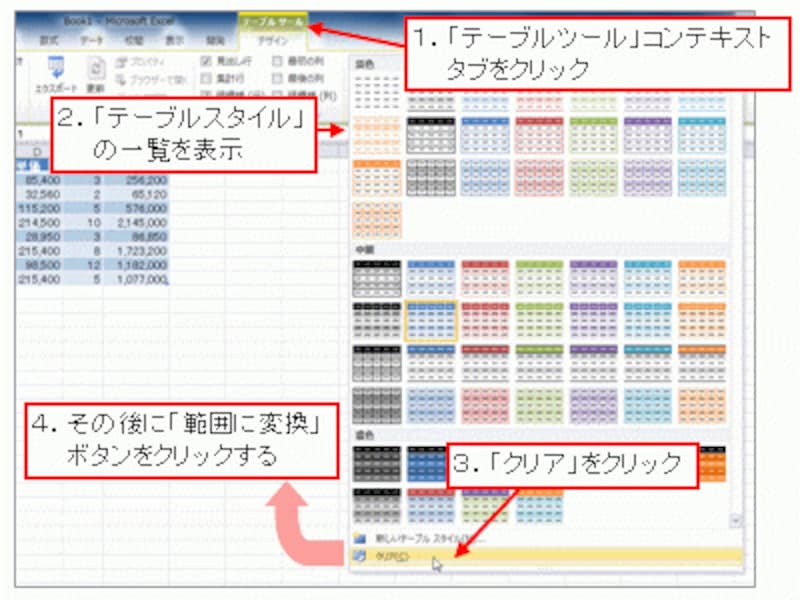Viewport: 800px width, 600px height.
Task: Toggle the 縞模様 (行) banded rows checkbox
Action: [x=206, y=94]
